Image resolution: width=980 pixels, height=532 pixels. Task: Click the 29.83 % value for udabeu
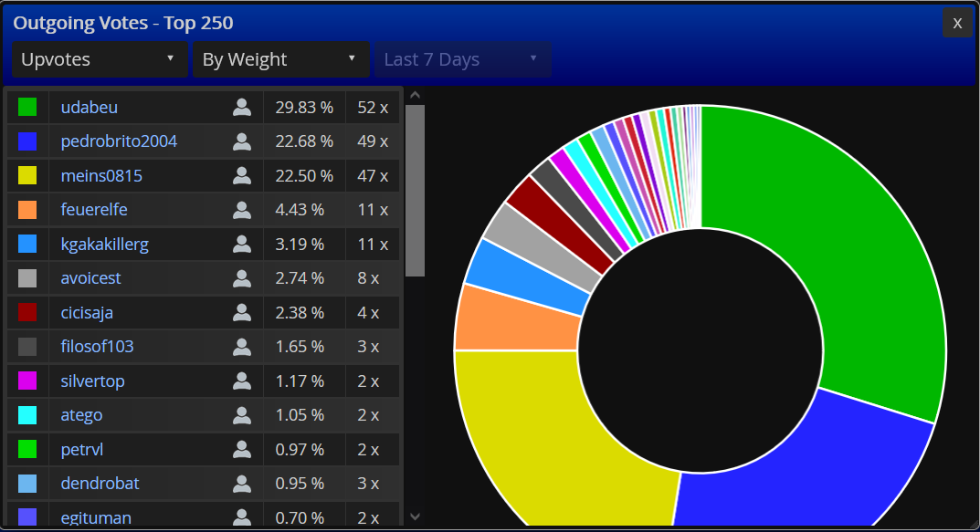click(304, 108)
